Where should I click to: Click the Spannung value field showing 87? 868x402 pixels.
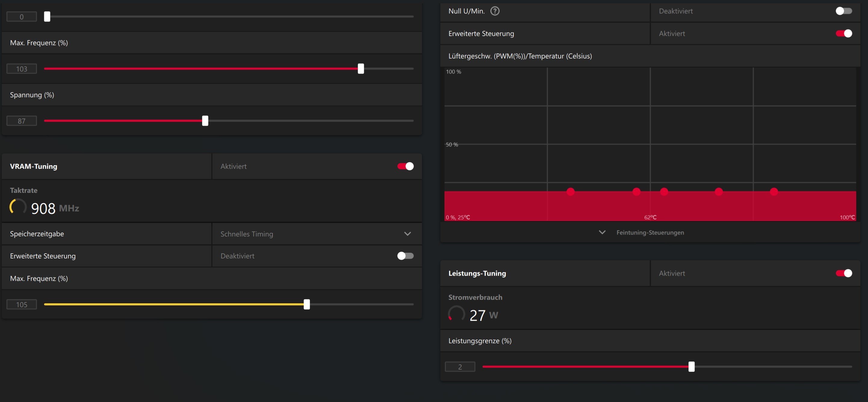(x=22, y=121)
